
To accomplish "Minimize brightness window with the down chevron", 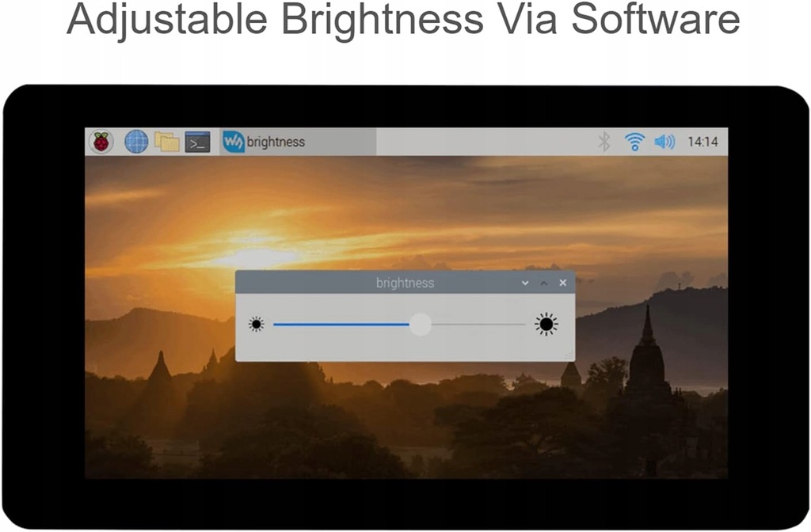I will click(525, 283).
